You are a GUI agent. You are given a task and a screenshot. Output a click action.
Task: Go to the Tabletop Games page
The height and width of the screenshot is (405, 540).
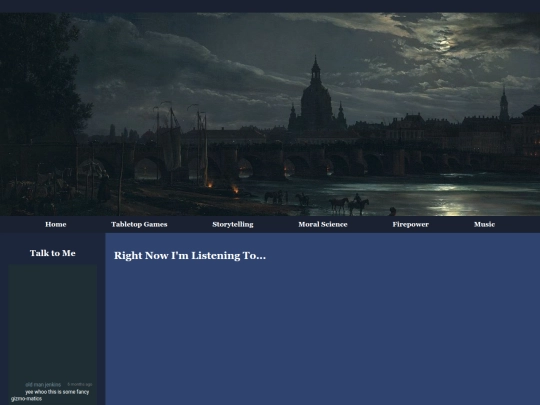tap(139, 225)
